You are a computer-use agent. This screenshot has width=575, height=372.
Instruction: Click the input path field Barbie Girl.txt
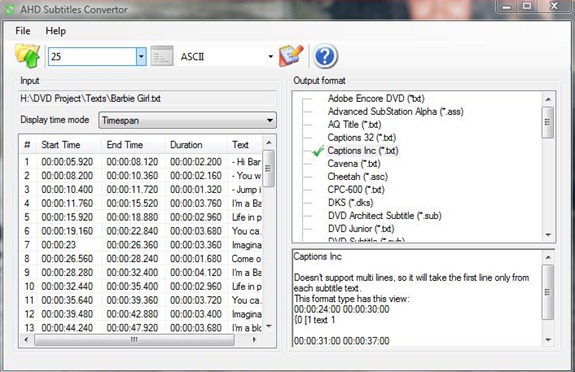click(147, 99)
